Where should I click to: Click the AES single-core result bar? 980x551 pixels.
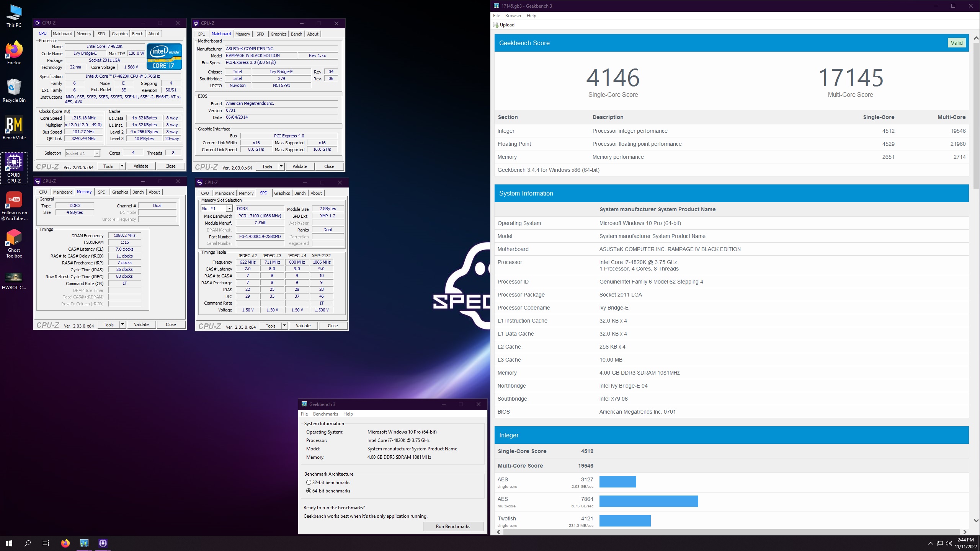pyautogui.click(x=617, y=482)
